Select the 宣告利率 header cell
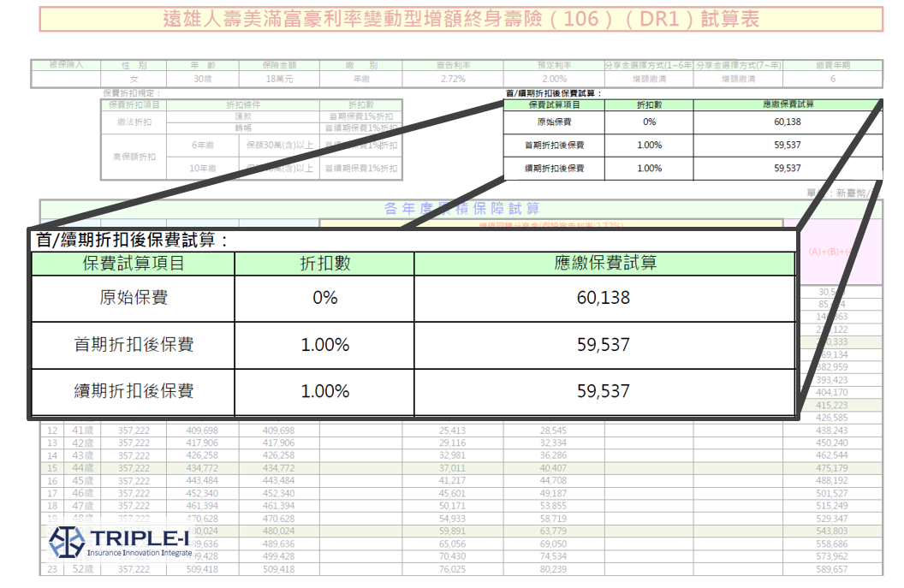 [453, 65]
